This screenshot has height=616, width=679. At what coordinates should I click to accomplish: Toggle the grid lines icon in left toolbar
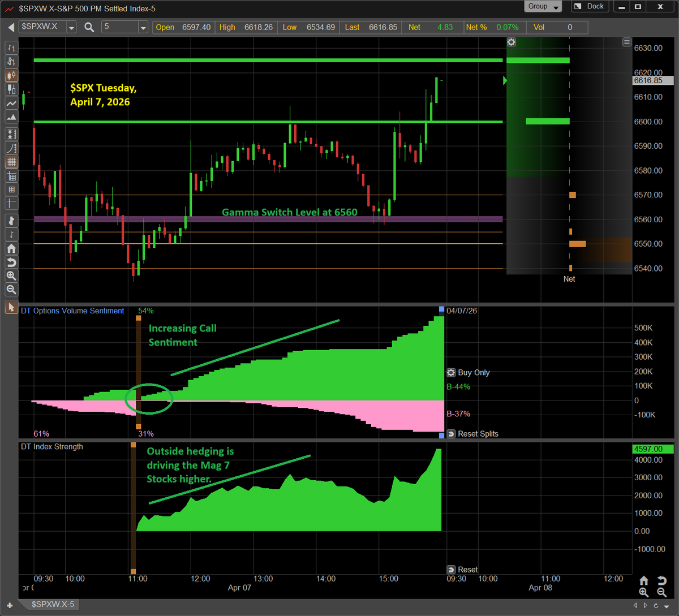click(x=11, y=162)
